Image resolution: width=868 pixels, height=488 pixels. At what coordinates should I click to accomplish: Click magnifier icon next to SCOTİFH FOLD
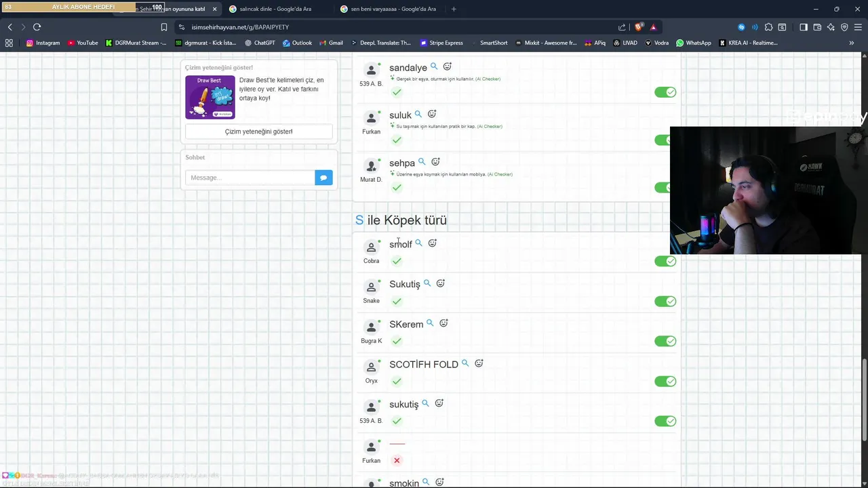tap(465, 363)
